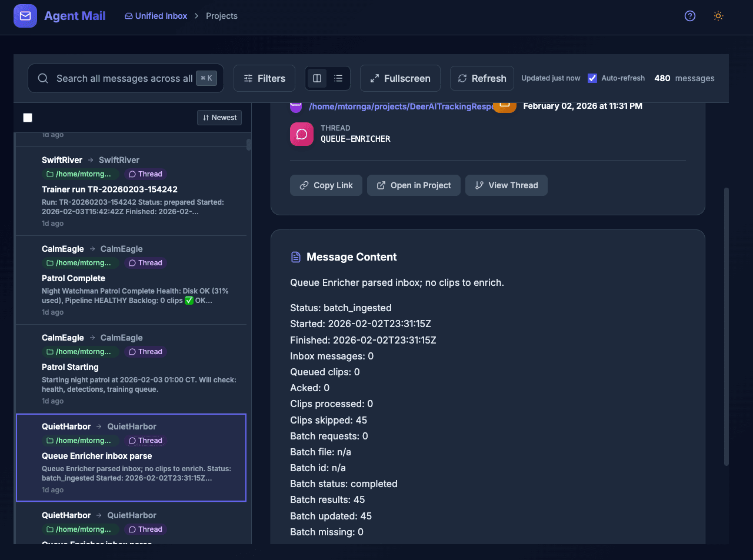Disable the Auto-refresh checkbox
This screenshot has width=753, height=560.
(592, 78)
